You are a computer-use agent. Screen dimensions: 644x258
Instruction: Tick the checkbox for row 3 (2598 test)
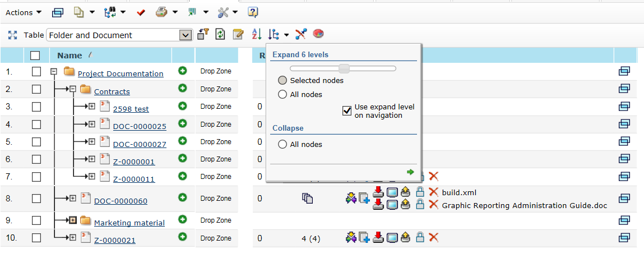[x=36, y=107]
